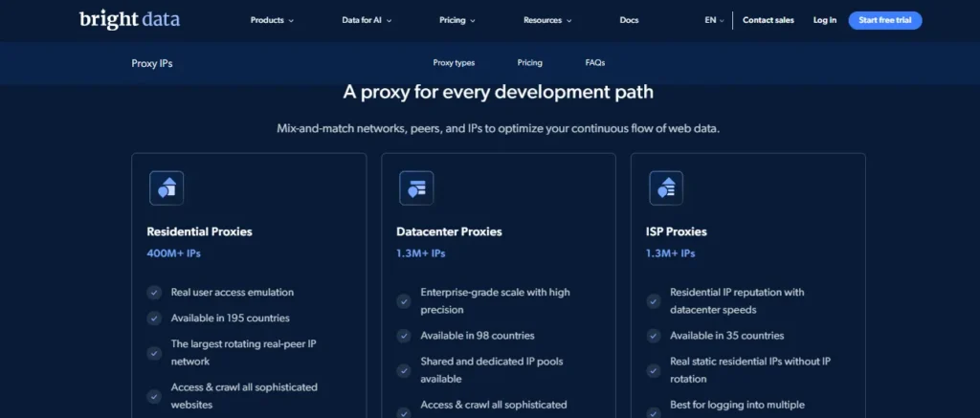Click checkmark beside Available in 98 countries
Image resolution: width=980 pixels, height=418 pixels.
(404, 336)
